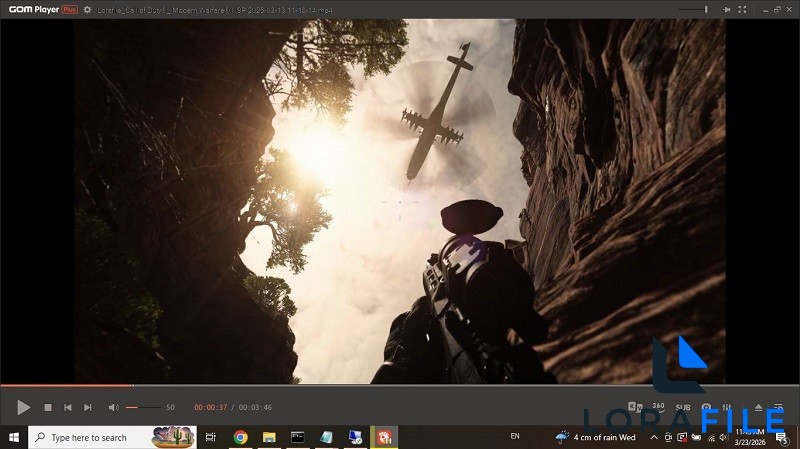Image resolution: width=800 pixels, height=449 pixels.
Task: Launch Google Chrome from the taskbar
Action: click(x=240, y=437)
